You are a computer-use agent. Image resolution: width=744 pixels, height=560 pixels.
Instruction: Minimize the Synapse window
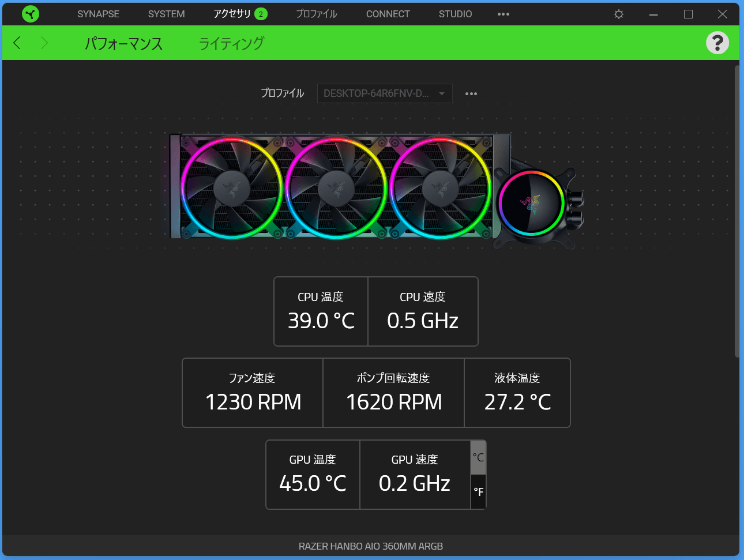point(653,14)
